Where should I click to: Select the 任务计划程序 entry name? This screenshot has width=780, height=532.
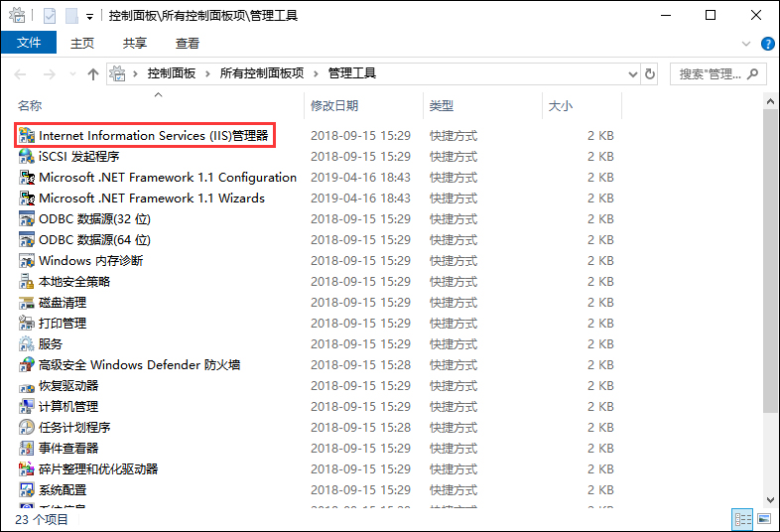coord(74,428)
